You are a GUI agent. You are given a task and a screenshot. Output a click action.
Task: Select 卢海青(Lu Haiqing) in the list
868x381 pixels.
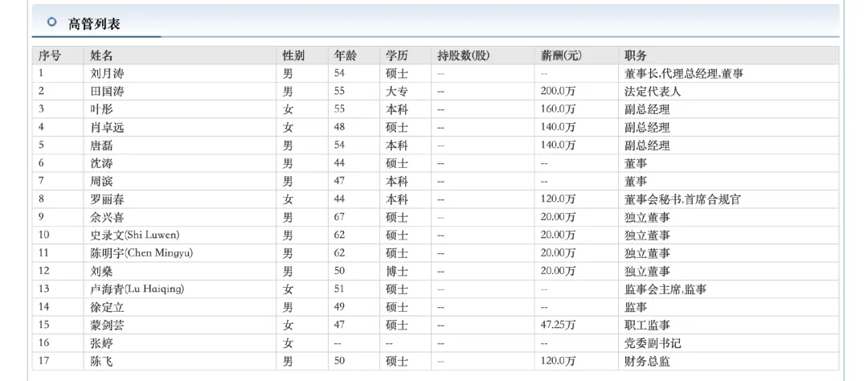[x=137, y=289]
